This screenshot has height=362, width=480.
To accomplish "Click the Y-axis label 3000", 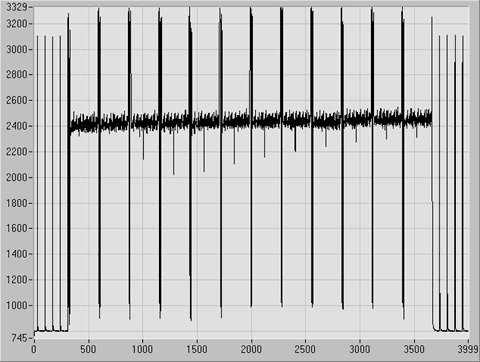I will click(x=17, y=49).
